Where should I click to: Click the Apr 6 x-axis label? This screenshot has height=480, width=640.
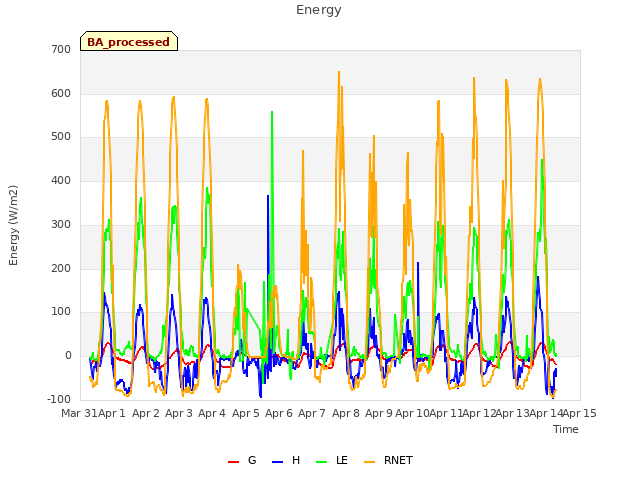(279, 413)
